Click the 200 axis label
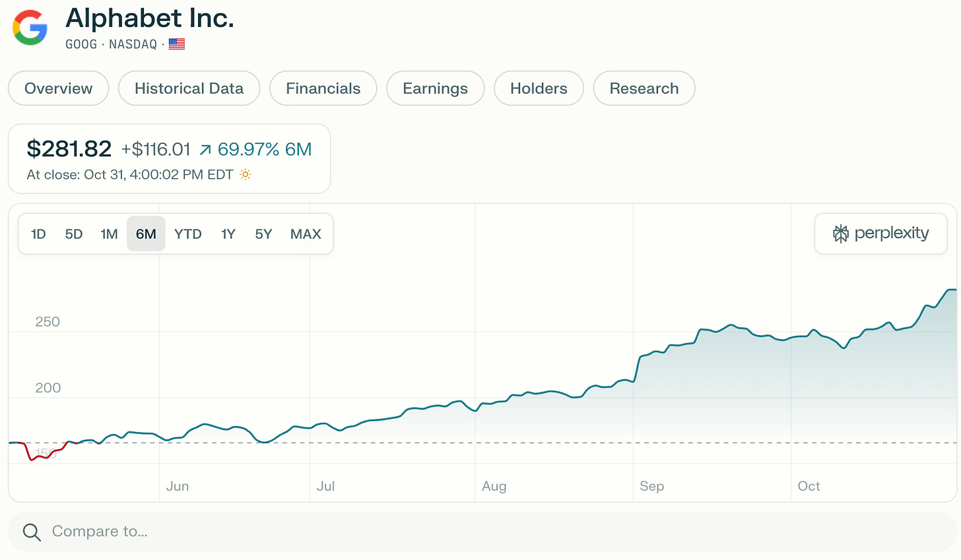Image resolution: width=961 pixels, height=560 pixels. pos(48,388)
